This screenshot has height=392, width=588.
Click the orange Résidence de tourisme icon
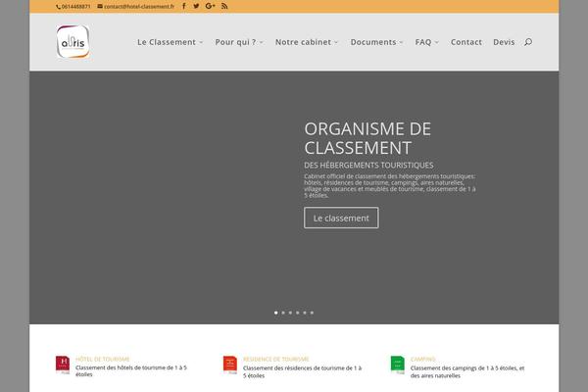pos(230,365)
